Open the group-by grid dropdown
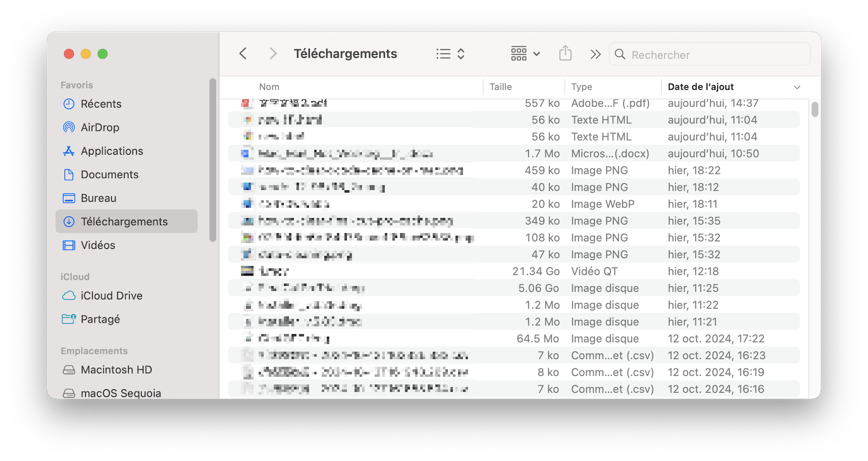Image resolution: width=868 pixels, height=461 pixels. pos(525,54)
